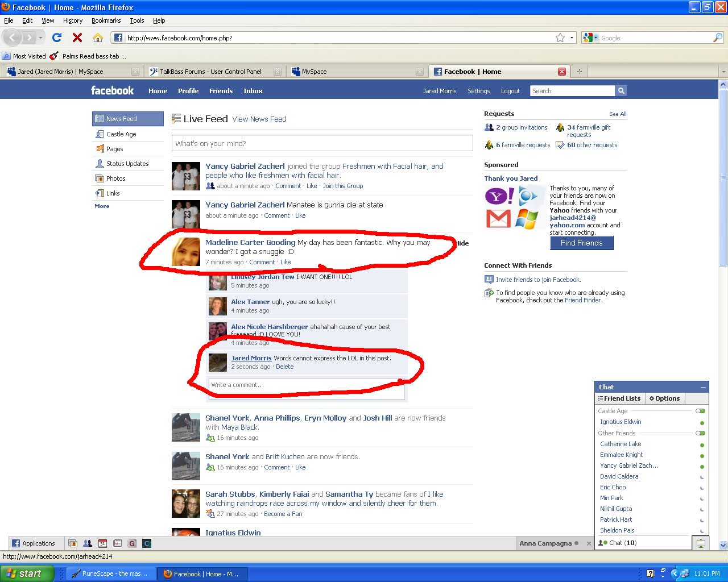This screenshot has width=728, height=582.
Task: Open the red G application icon
Action: tap(132, 543)
